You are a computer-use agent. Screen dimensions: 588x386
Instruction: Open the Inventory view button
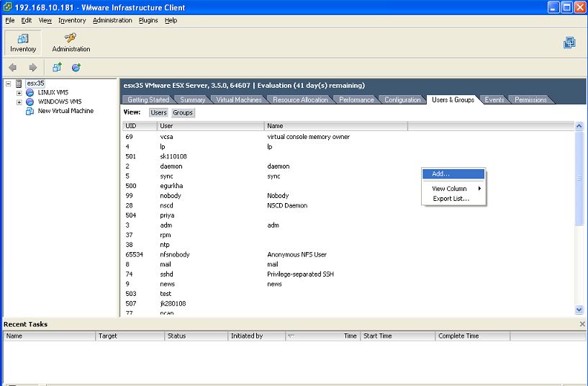click(x=23, y=42)
